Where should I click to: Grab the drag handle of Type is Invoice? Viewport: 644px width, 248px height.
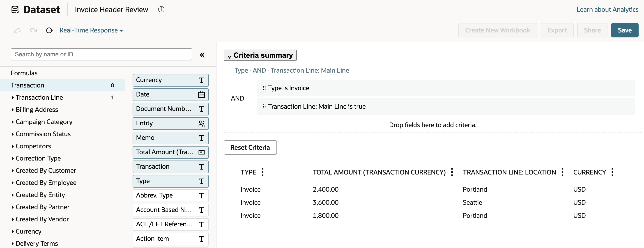click(x=264, y=88)
